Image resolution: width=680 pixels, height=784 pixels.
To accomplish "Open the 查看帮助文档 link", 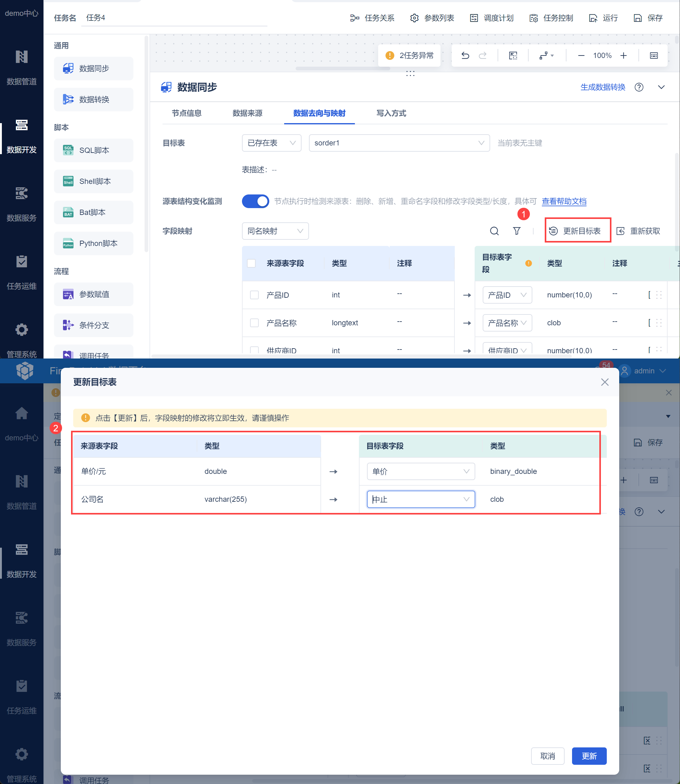I will [564, 201].
